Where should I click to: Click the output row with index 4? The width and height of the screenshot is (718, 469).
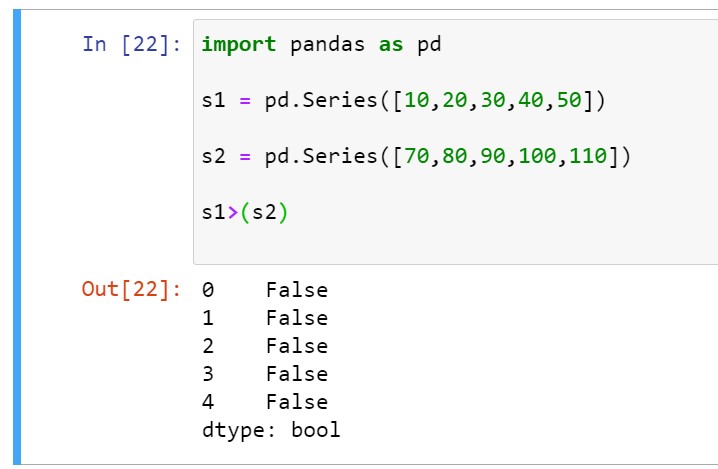coord(264,402)
